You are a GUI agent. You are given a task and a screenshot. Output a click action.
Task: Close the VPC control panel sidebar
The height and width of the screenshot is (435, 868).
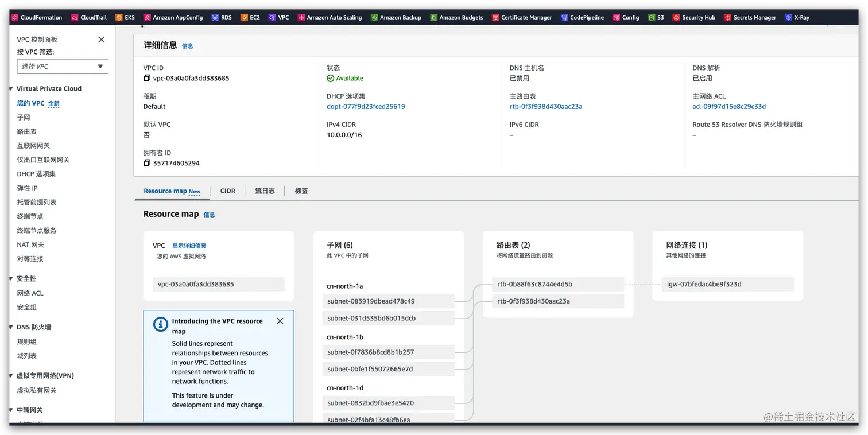[102, 40]
